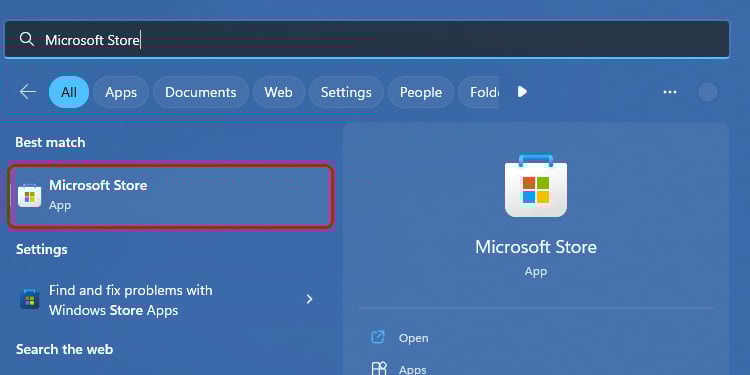Switch to the partially visible Folders tab
Image resolution: width=750 pixels, height=375 pixels.
coord(479,92)
